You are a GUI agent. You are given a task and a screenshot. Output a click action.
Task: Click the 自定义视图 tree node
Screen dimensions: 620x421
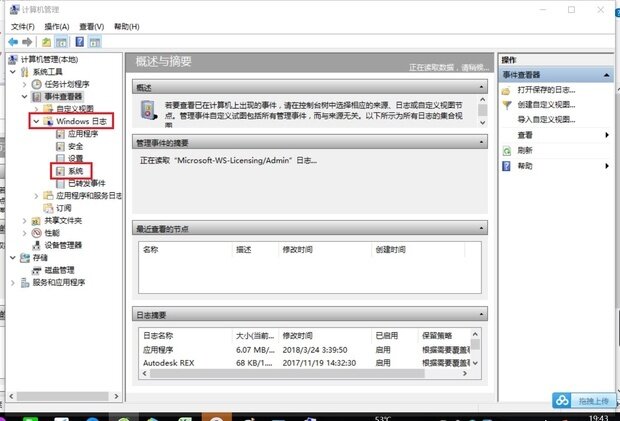(74, 109)
